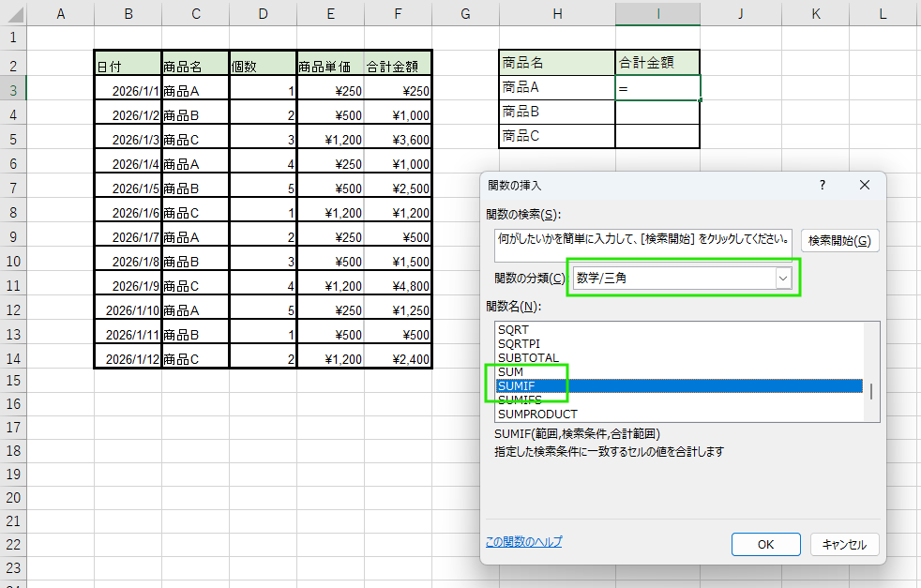Click the 合計金額 header cell in column F
The height and width of the screenshot is (588, 921).
click(x=398, y=67)
